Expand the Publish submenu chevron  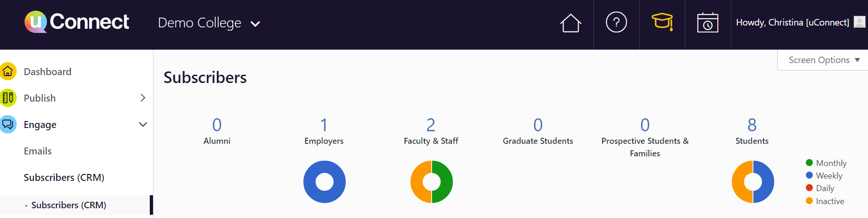[143, 98]
